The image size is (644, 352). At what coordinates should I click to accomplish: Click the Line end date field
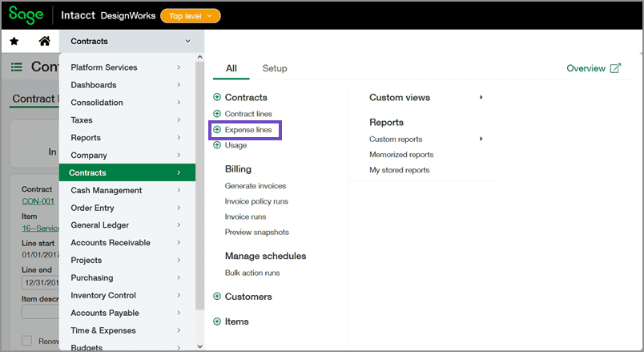[x=40, y=282]
